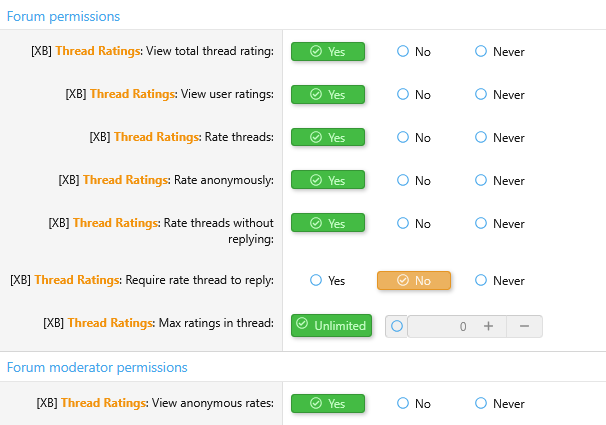
Task: Increase Max ratings with the plus button
Action: pos(489,326)
